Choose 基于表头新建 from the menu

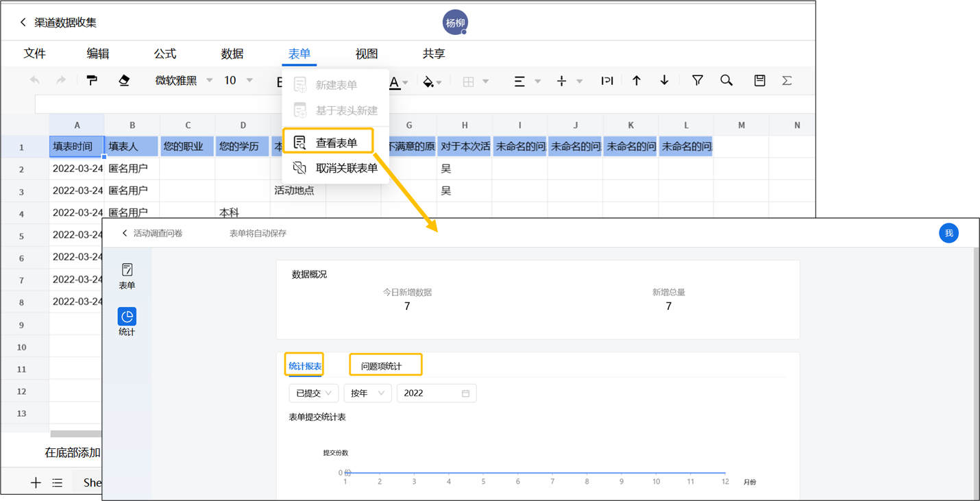coord(336,110)
